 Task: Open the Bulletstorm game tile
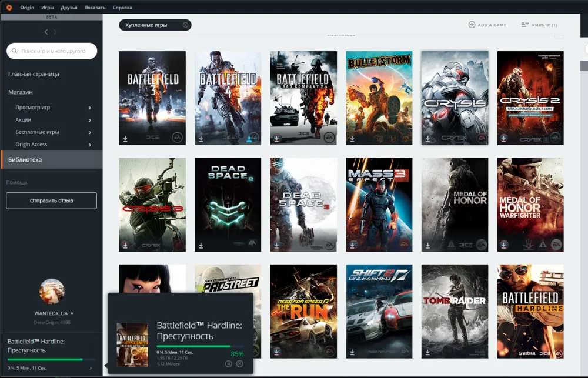pyautogui.click(x=379, y=98)
